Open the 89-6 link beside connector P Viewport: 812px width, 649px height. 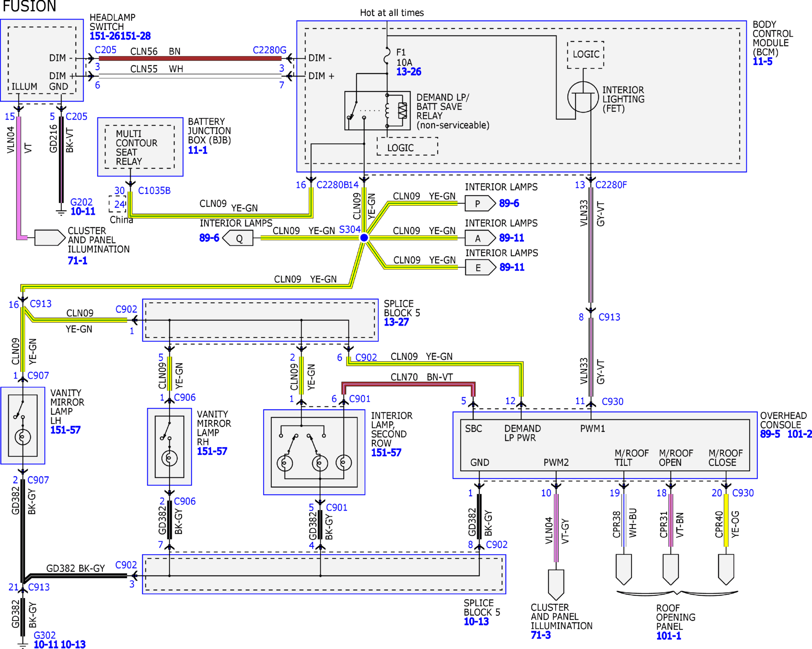509,204
